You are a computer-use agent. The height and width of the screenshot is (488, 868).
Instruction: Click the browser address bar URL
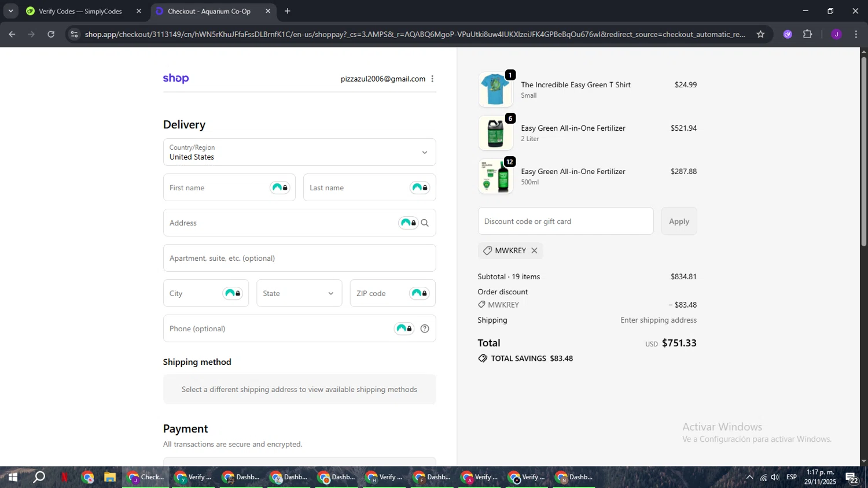[x=415, y=34]
